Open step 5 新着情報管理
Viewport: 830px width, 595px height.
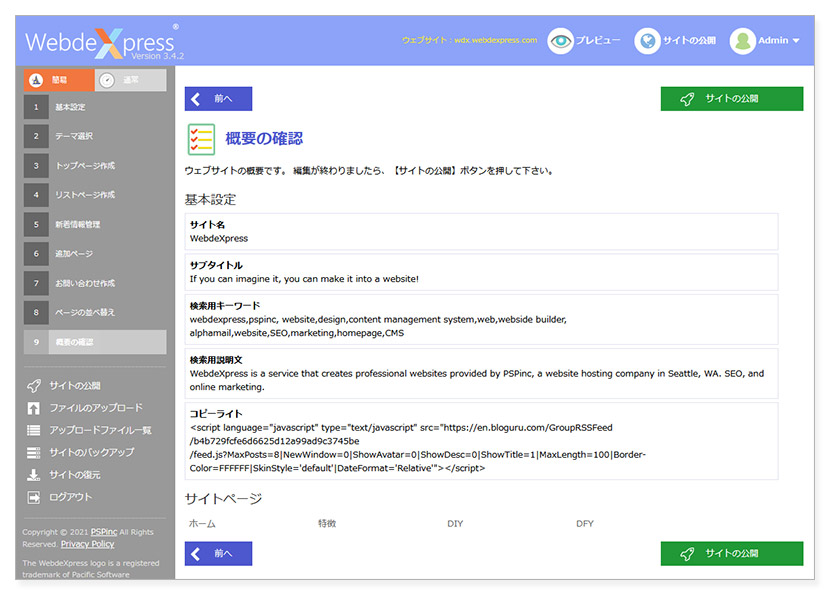tap(95, 224)
